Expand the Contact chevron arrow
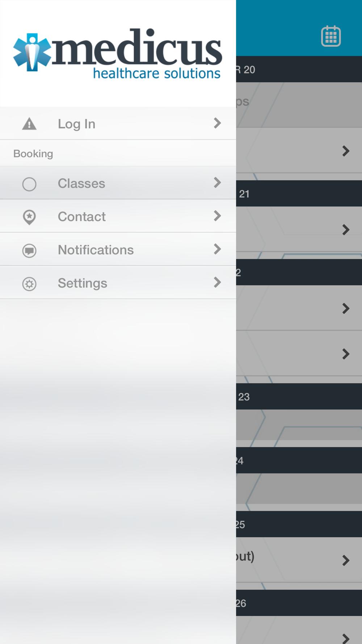The image size is (362, 644). (x=217, y=216)
